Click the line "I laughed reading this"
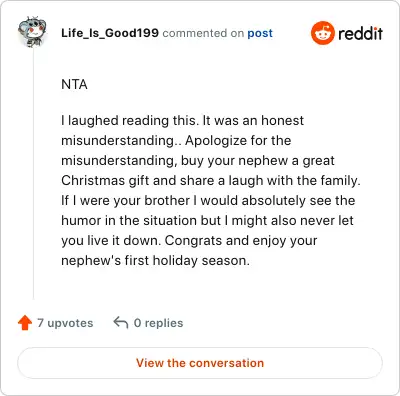 pos(182,120)
